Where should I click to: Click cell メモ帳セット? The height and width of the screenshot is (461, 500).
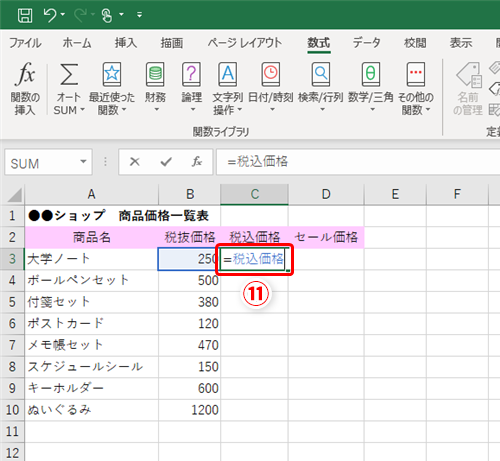92,345
